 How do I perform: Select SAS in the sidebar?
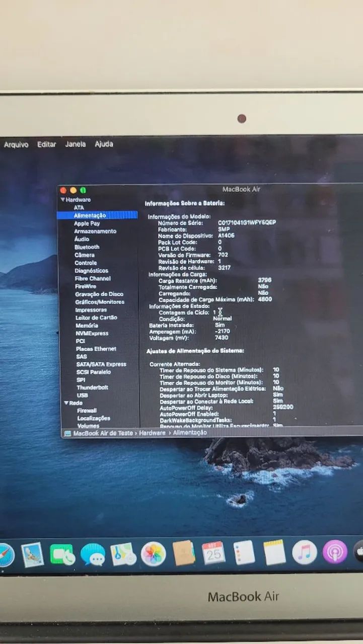82,356
